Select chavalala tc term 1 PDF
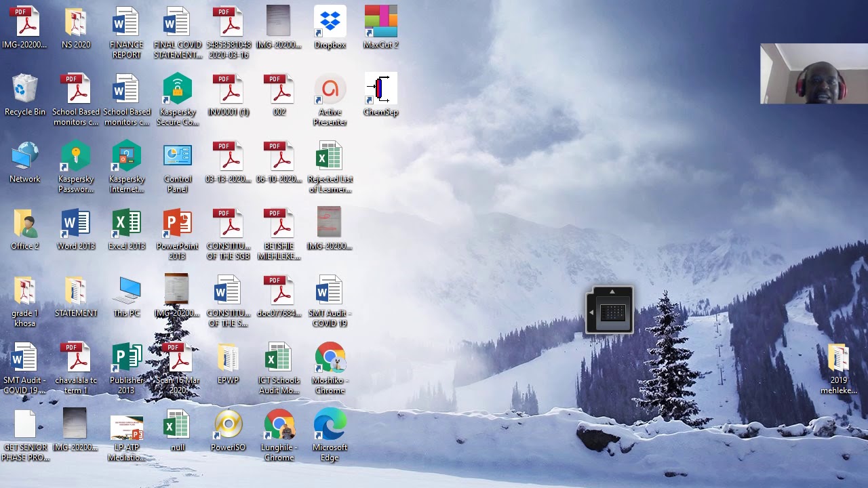 pyautogui.click(x=76, y=368)
